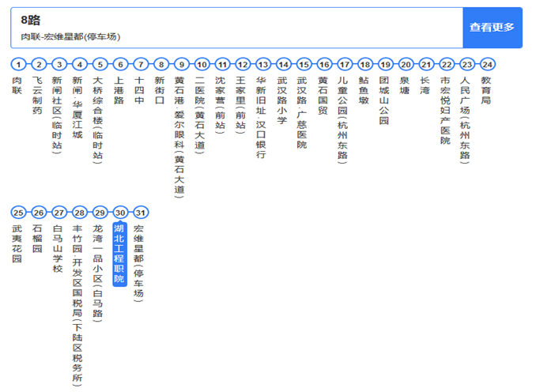Select stop number 26 circle

click(39, 213)
